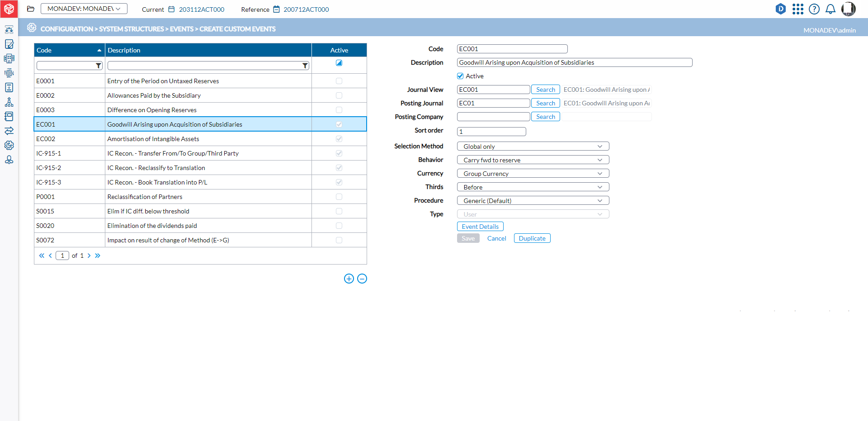Toggle the Active checkbox for row EC002
The width and height of the screenshot is (868, 421).
point(339,139)
